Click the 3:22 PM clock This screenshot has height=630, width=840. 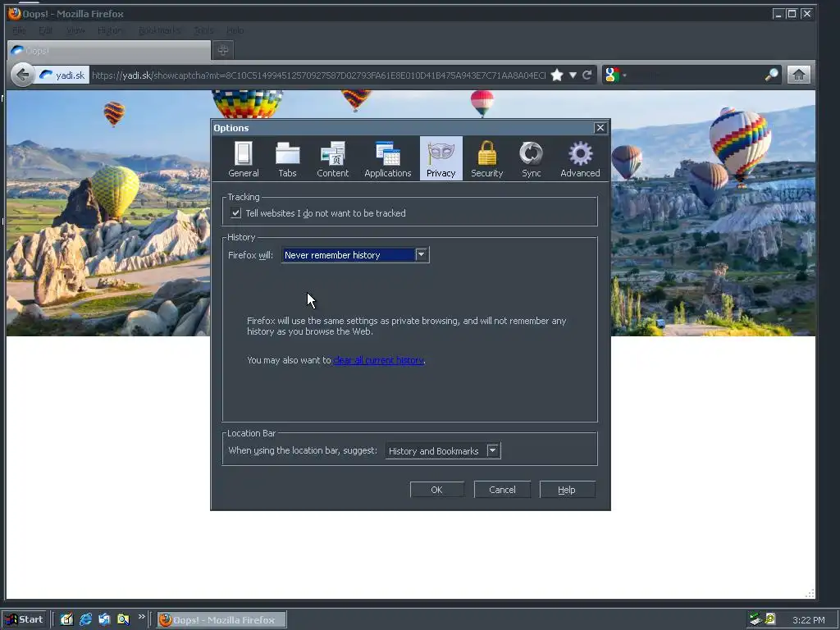point(808,620)
